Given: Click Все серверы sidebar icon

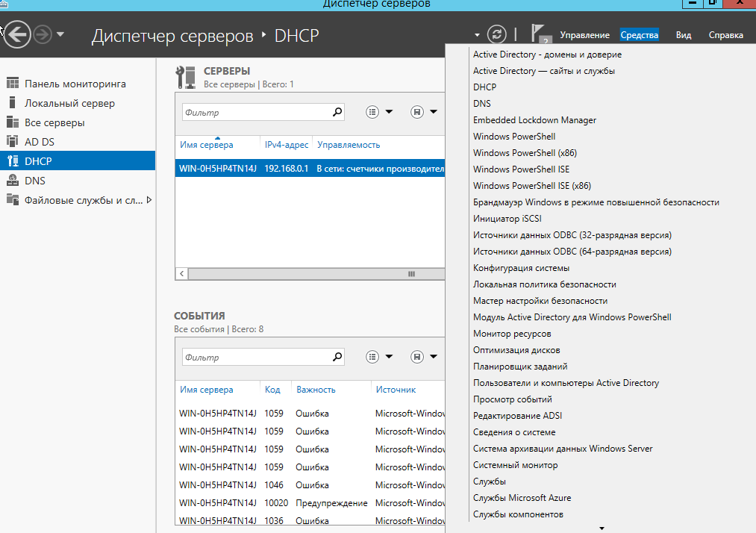Looking at the screenshot, I should pos(13,122).
